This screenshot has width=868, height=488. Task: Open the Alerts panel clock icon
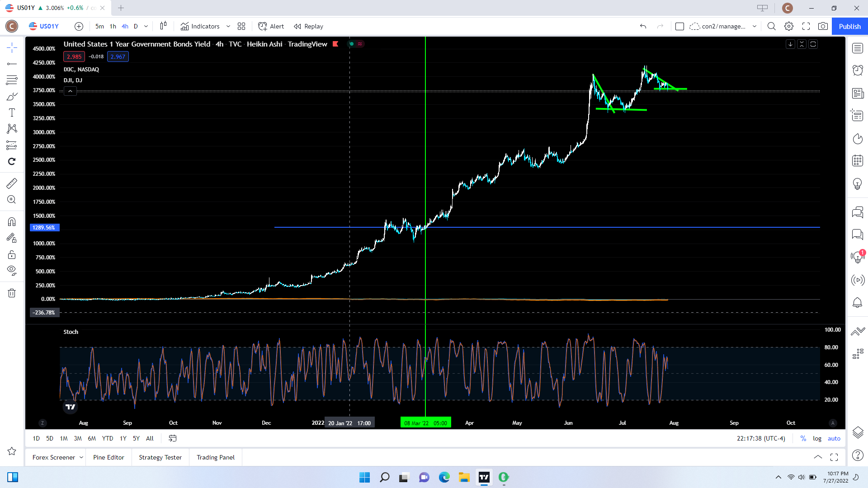(x=858, y=70)
